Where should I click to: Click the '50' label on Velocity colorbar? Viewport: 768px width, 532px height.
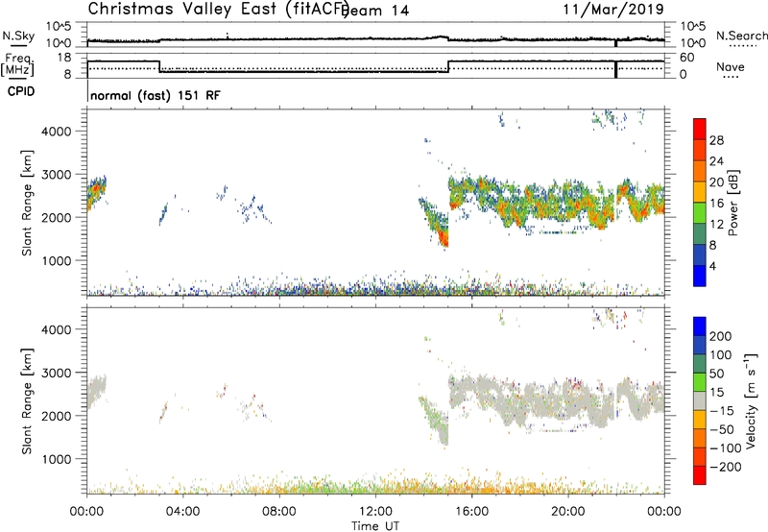(x=716, y=374)
